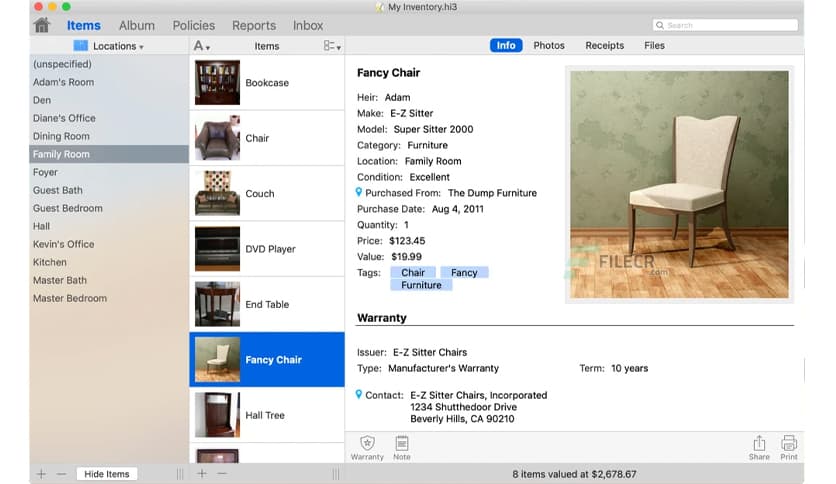Screen dimensions: 836x484
Task: Select Diane's Office location
Action: [109, 118]
